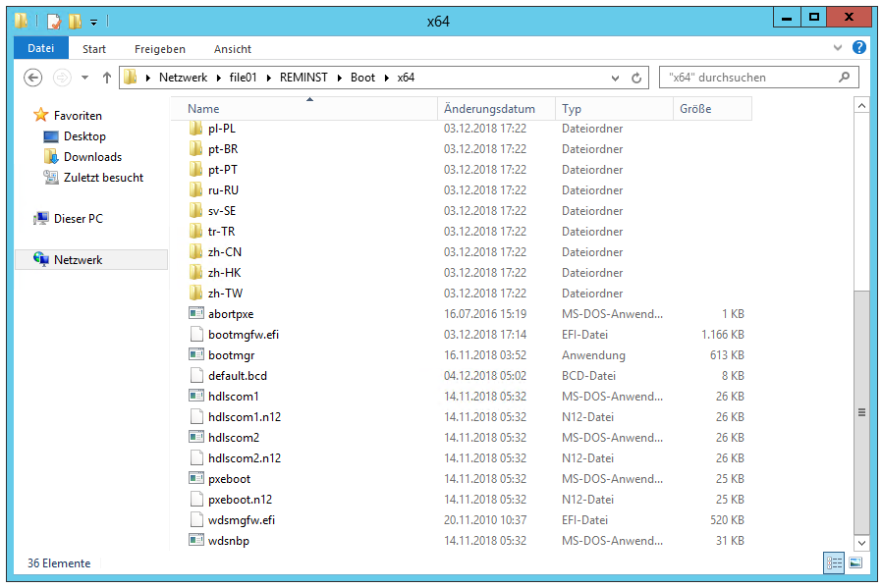Expand the arrow after REMINST in the path
This screenshot has width=882, height=588.
tap(339, 78)
